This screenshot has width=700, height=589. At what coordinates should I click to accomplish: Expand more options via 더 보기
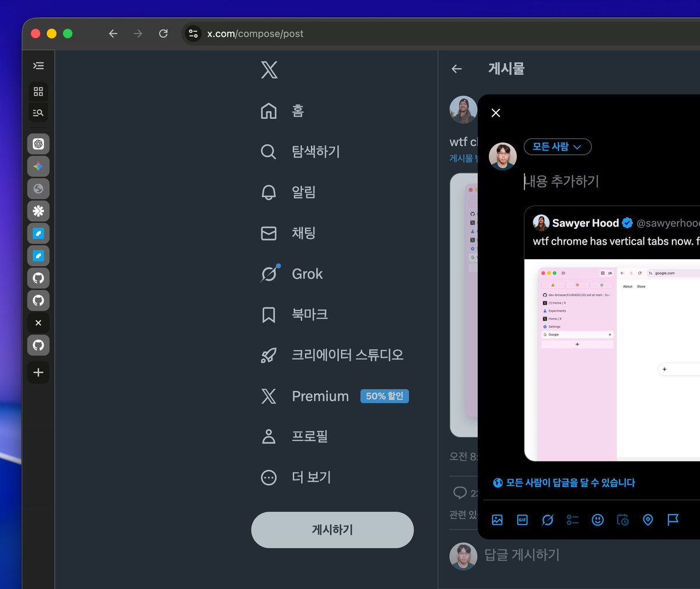(310, 477)
